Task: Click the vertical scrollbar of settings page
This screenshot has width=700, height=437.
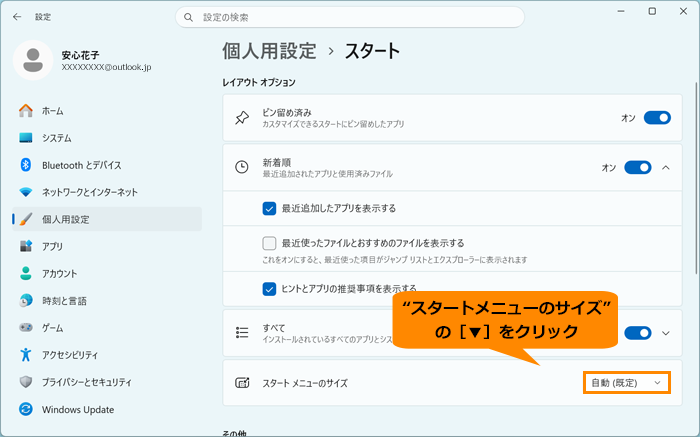Action: (696, 179)
